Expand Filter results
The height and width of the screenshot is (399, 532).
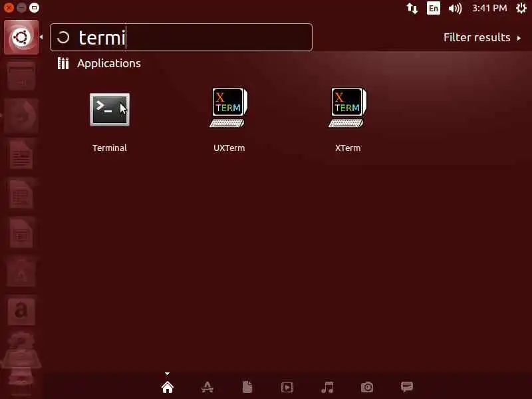coord(481,37)
